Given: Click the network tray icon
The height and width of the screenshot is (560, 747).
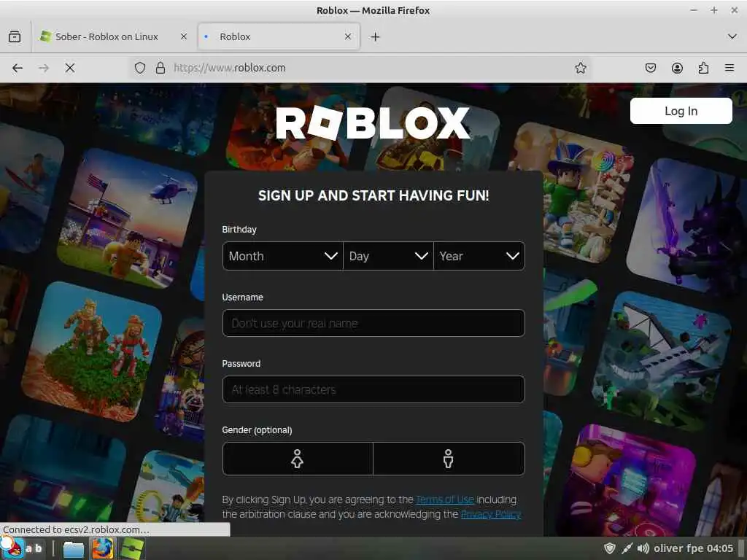Looking at the screenshot, I should (x=627, y=548).
